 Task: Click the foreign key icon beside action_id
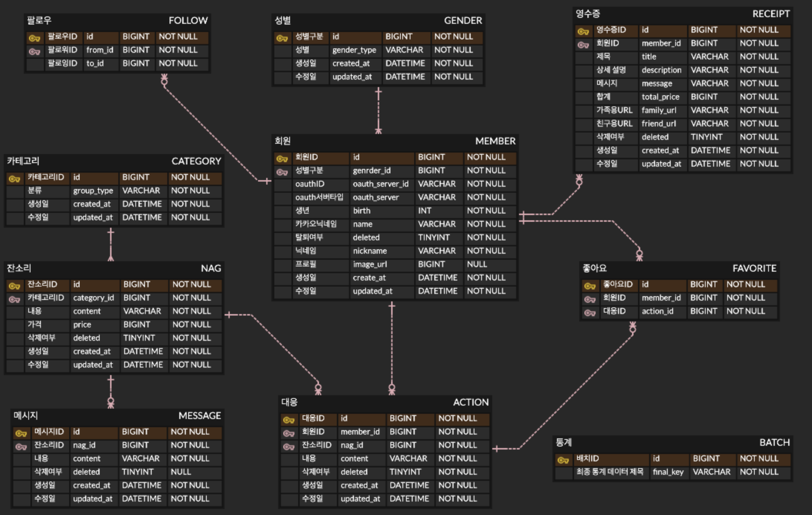pyautogui.click(x=590, y=313)
